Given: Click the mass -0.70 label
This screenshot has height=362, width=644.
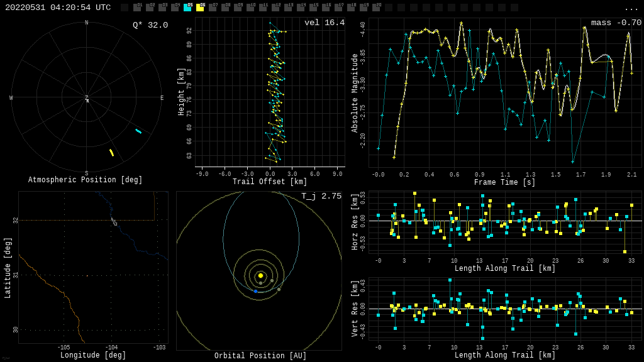Looking at the screenshot, I should 616,23.
